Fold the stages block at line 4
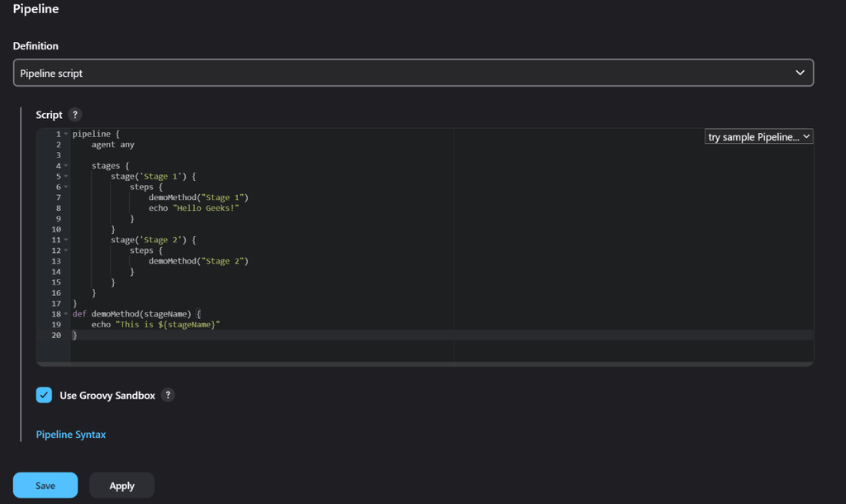Image resolution: width=846 pixels, height=504 pixels. [66, 166]
